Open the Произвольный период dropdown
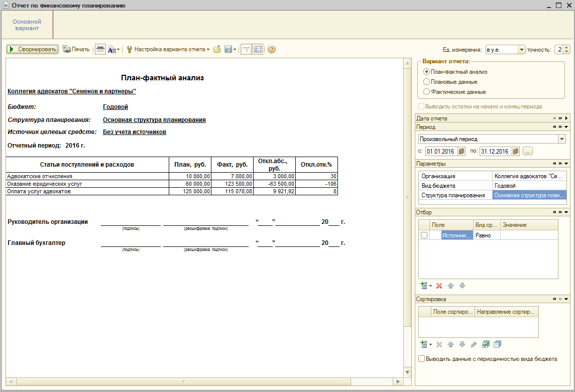 562,139
